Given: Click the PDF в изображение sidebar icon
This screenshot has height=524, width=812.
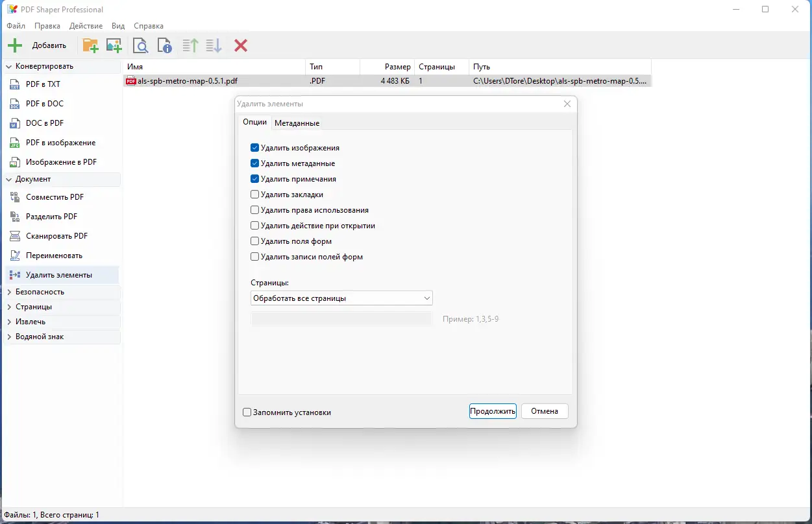Looking at the screenshot, I should (x=15, y=143).
